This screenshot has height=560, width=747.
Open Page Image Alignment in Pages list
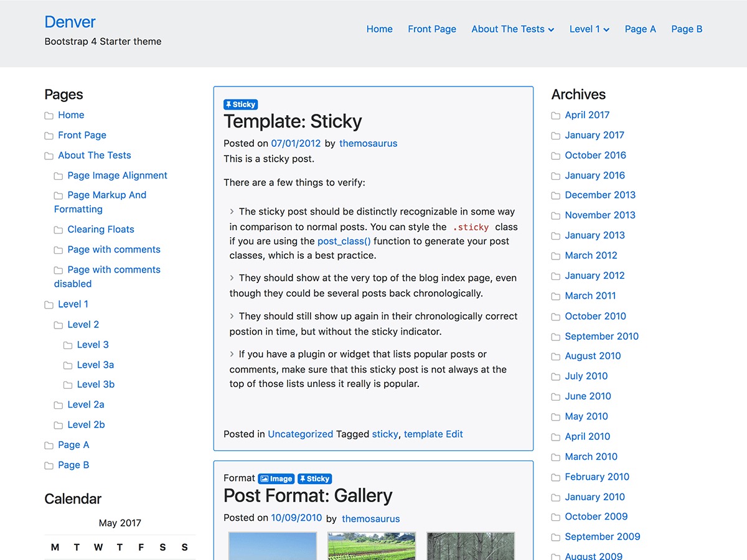pos(118,175)
